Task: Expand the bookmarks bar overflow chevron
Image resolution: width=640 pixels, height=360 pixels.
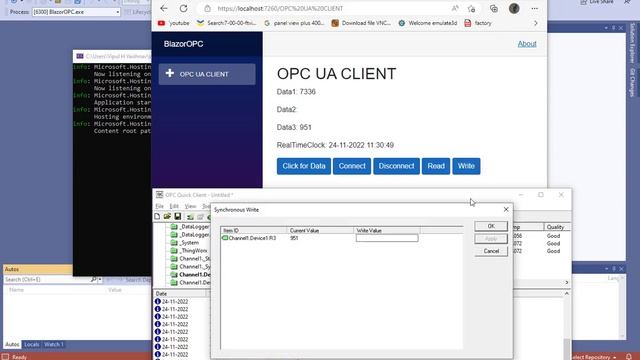Action: pyautogui.click(x=536, y=23)
